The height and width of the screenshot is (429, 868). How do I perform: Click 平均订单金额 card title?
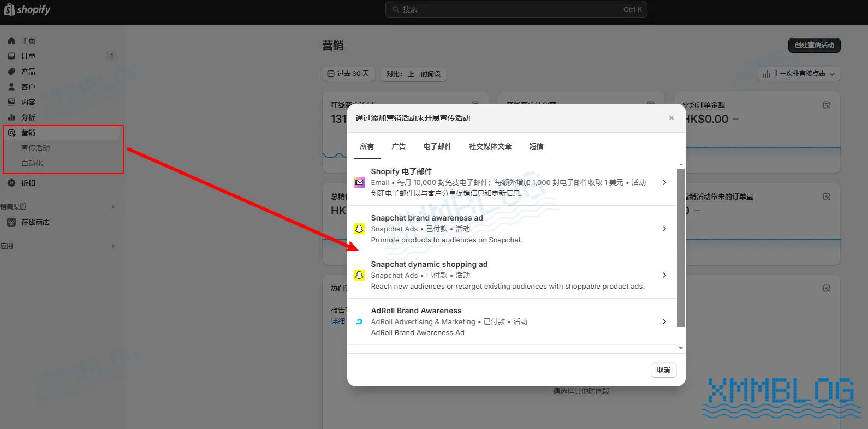pos(704,105)
